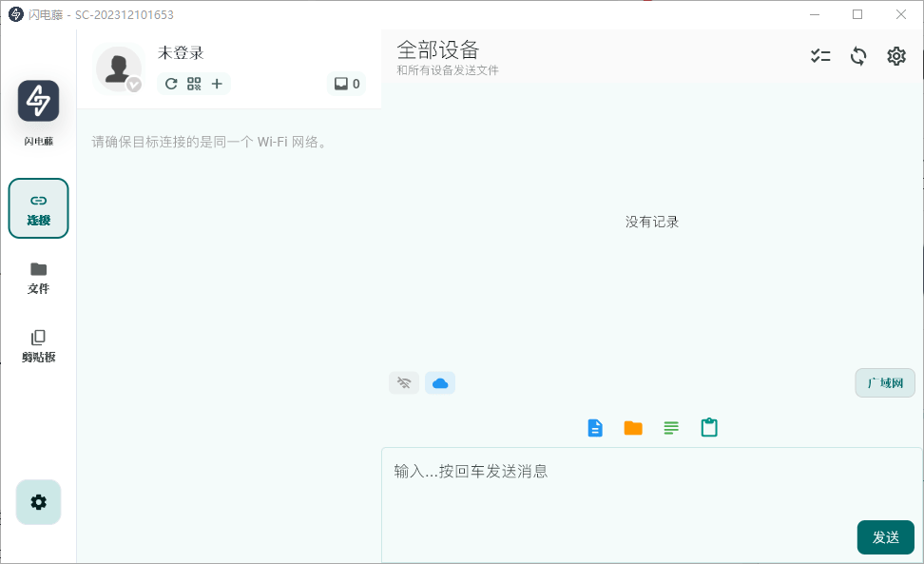Toggle the blue cloud connection mode
Image resolution: width=924 pixels, height=564 pixels.
440,382
